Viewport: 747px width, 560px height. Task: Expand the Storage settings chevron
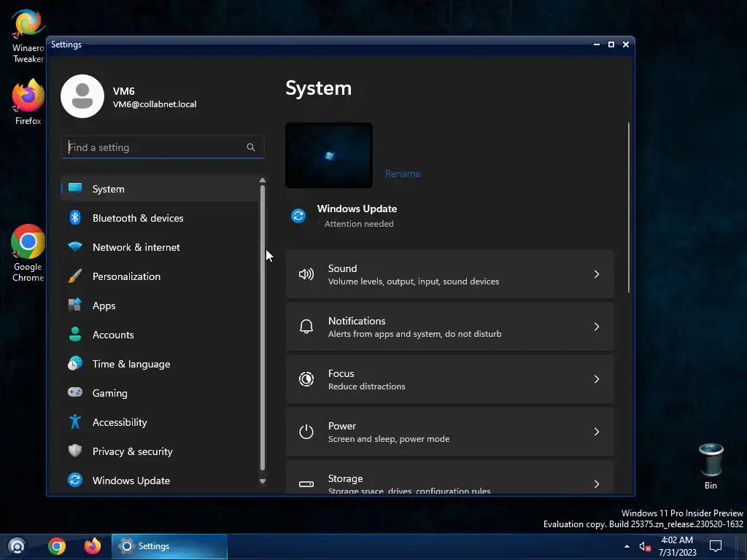pyautogui.click(x=597, y=484)
